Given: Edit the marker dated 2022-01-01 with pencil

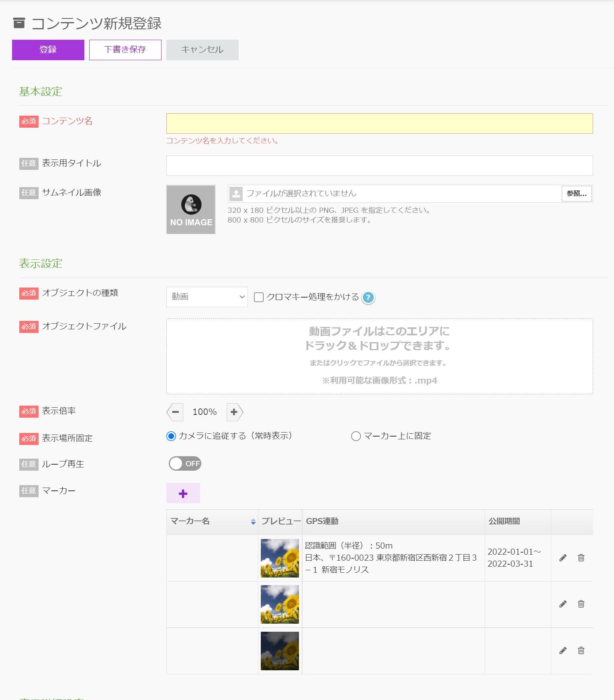Looking at the screenshot, I should (x=563, y=558).
